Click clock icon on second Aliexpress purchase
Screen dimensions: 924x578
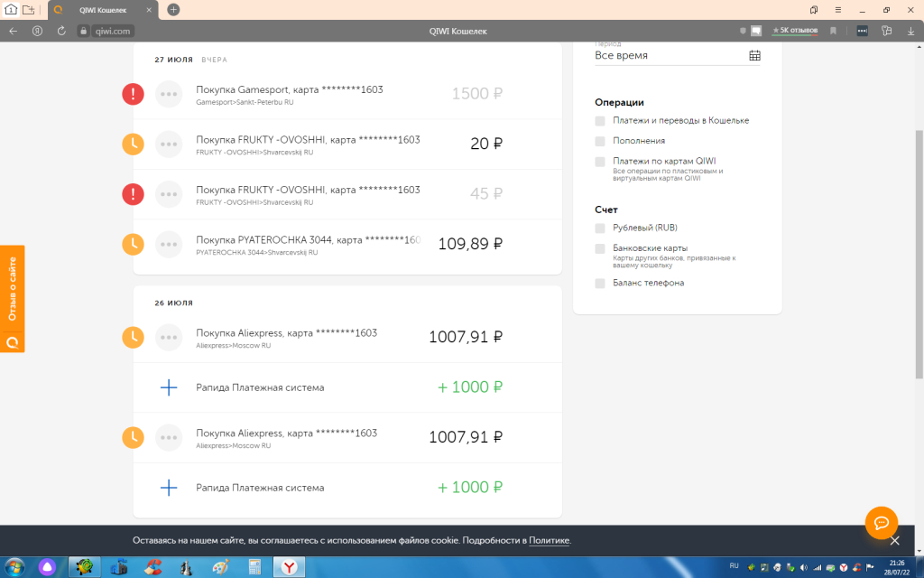[133, 437]
